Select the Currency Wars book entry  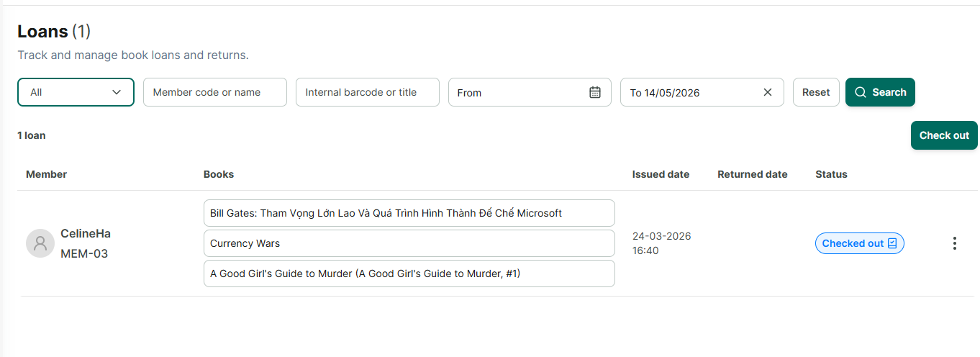409,243
